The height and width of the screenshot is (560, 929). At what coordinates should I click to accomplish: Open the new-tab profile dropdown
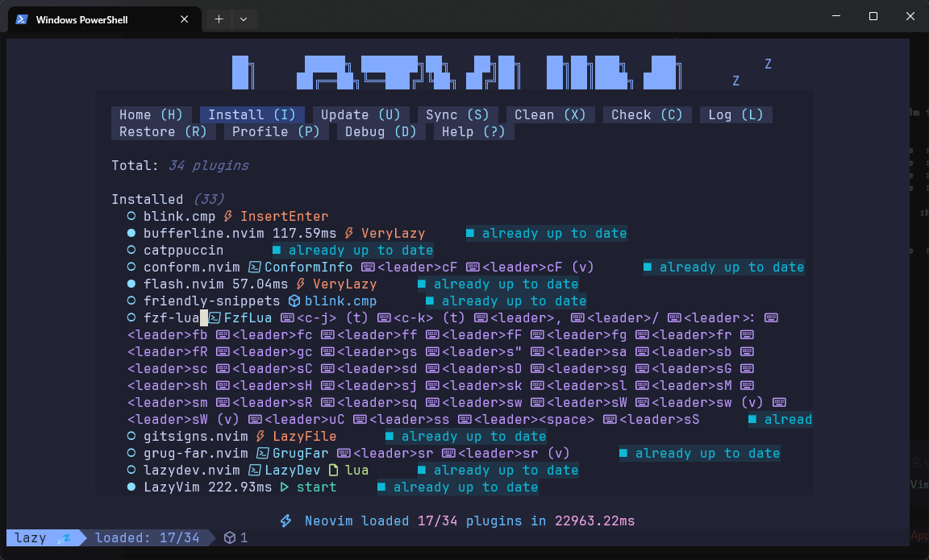(x=244, y=19)
